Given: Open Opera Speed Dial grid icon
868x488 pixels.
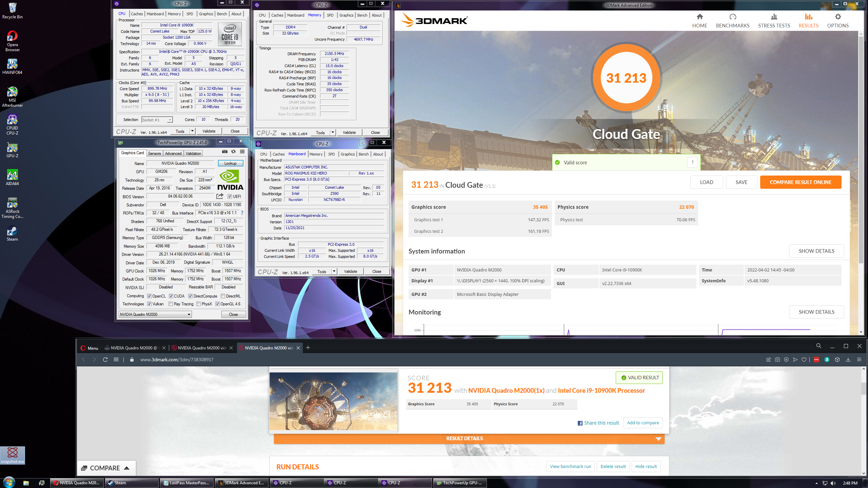Looking at the screenshot, I should click(x=116, y=360).
